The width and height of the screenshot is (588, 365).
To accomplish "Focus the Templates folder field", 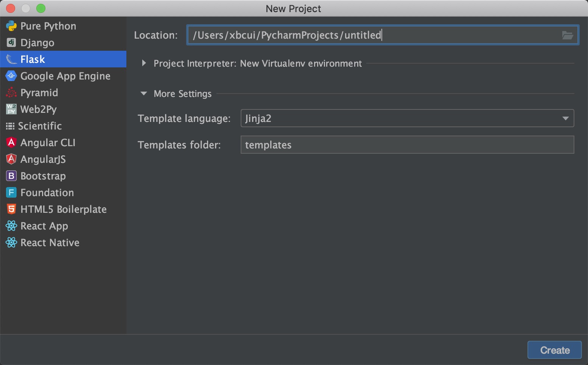I will pyautogui.click(x=407, y=145).
